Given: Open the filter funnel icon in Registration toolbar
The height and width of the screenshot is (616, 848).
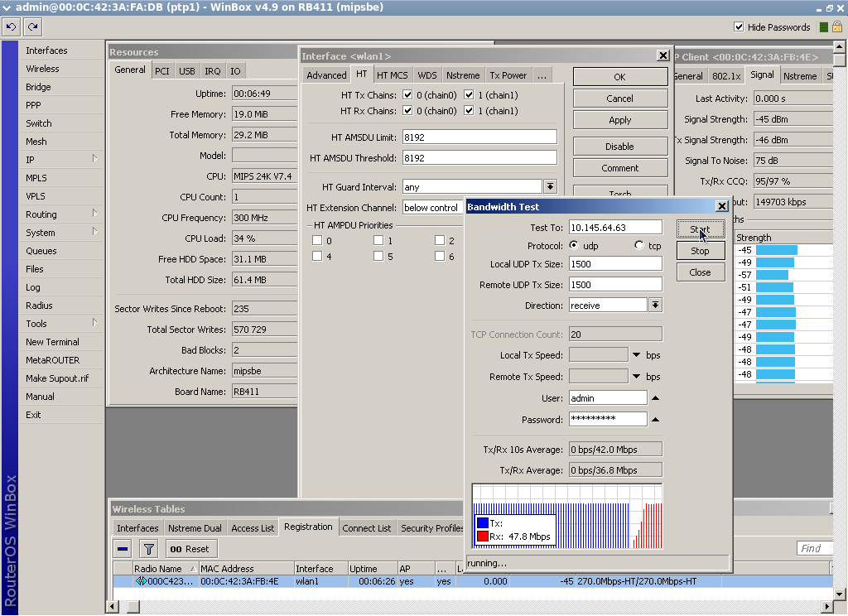Looking at the screenshot, I should (x=148, y=548).
